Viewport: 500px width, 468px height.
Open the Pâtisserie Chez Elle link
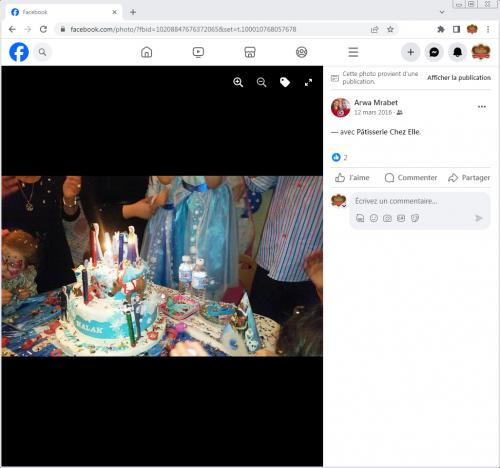coord(388,132)
